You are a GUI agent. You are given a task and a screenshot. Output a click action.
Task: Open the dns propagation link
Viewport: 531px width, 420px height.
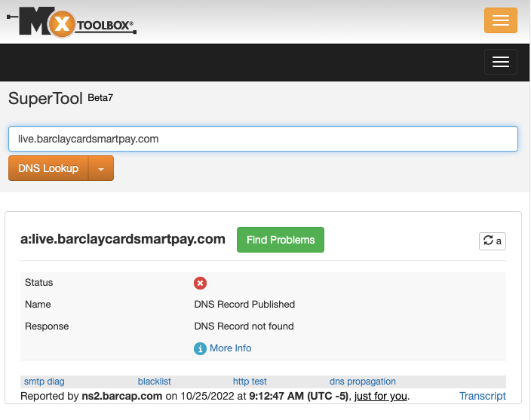pos(362,382)
